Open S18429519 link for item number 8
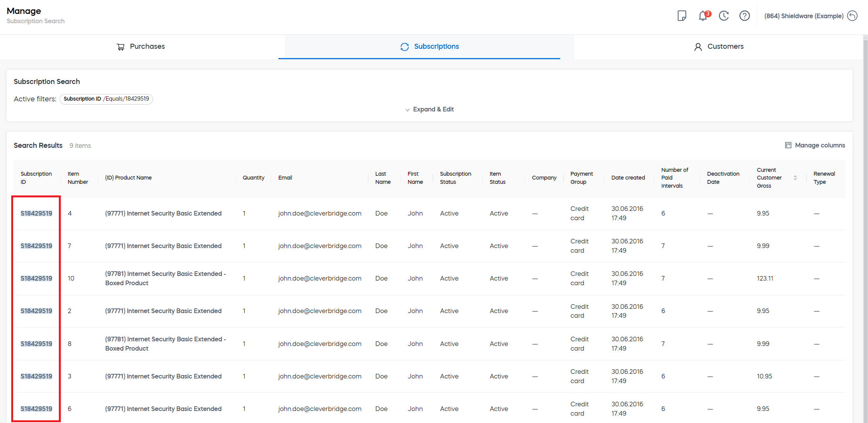868x423 pixels. [x=36, y=344]
